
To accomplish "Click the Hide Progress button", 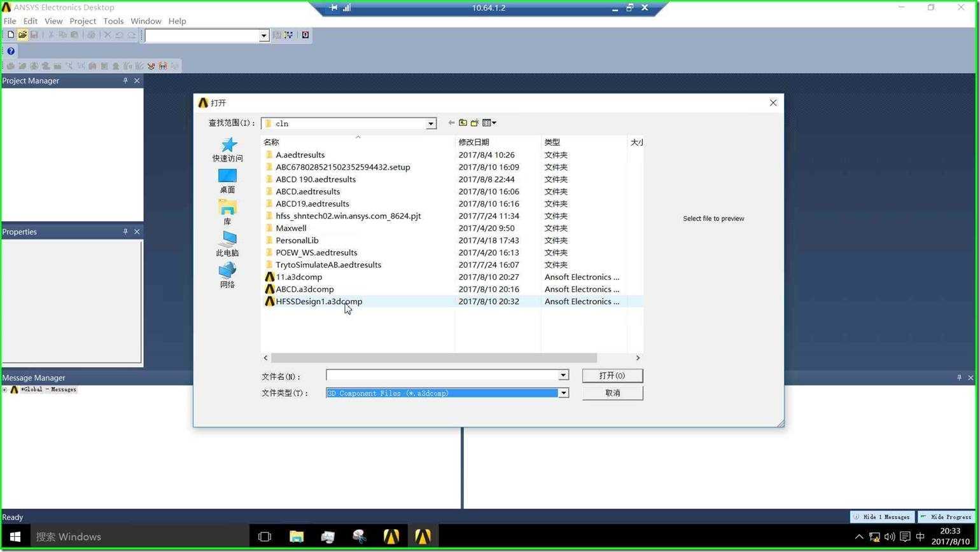I will pos(946,517).
